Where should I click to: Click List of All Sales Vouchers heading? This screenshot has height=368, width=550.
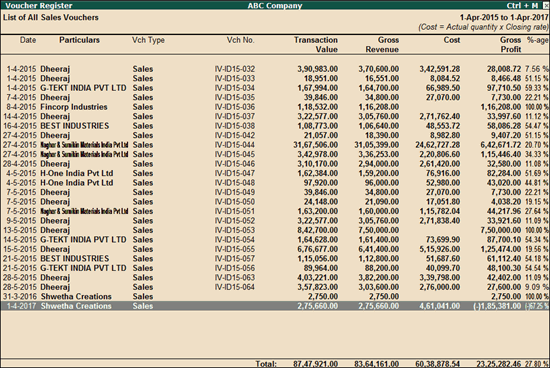point(51,17)
